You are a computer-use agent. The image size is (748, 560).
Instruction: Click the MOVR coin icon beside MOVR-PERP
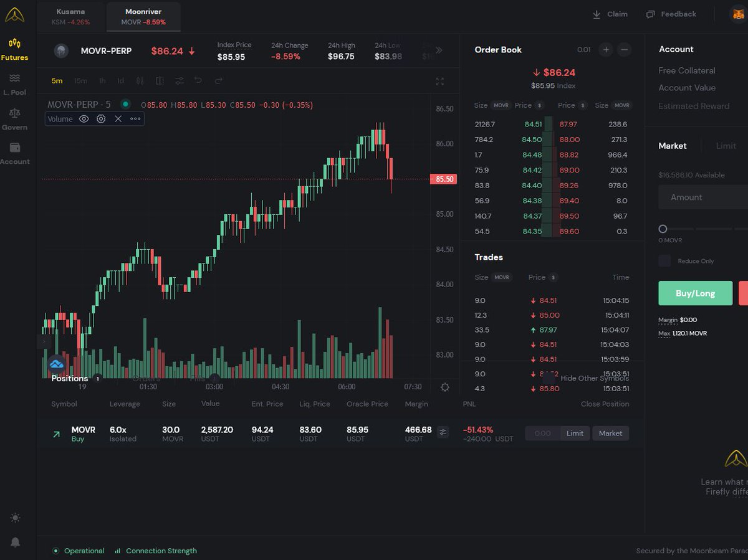click(61, 50)
